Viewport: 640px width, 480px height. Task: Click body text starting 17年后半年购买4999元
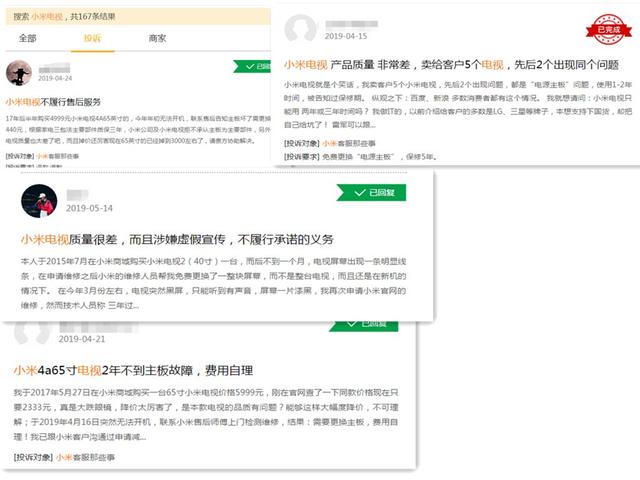click(x=138, y=129)
